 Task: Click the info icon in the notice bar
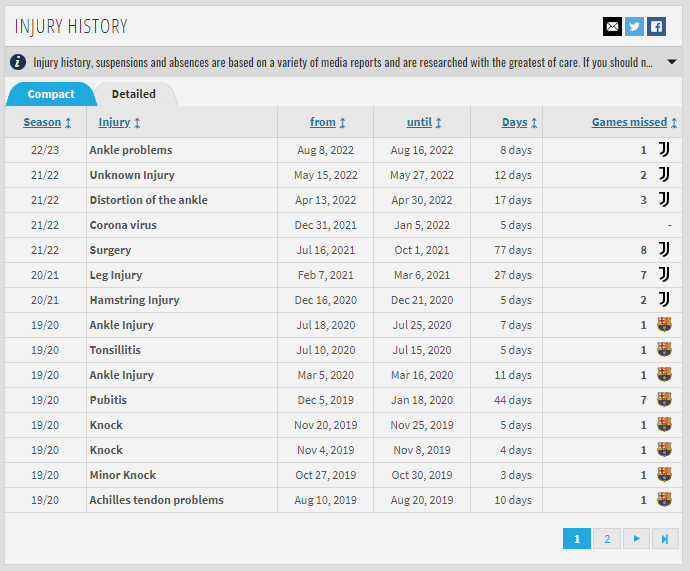coord(18,62)
